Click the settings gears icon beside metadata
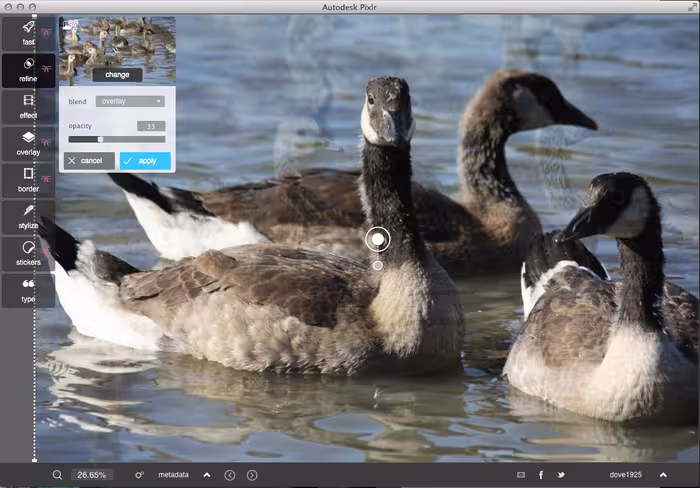This screenshot has width=700, height=488. click(139, 475)
